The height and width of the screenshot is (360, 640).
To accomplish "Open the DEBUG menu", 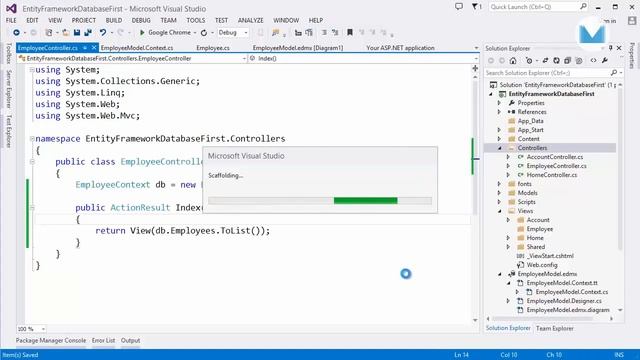I will pyautogui.click(x=141, y=20).
